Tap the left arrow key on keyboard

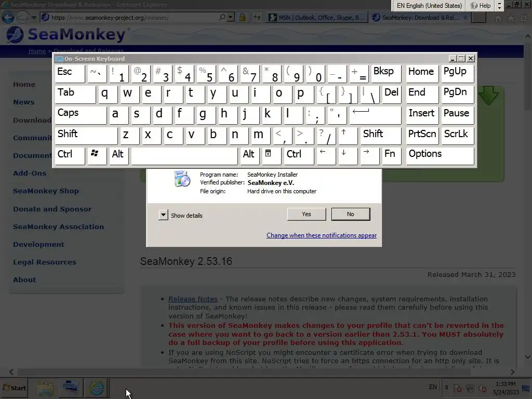tap(326, 156)
